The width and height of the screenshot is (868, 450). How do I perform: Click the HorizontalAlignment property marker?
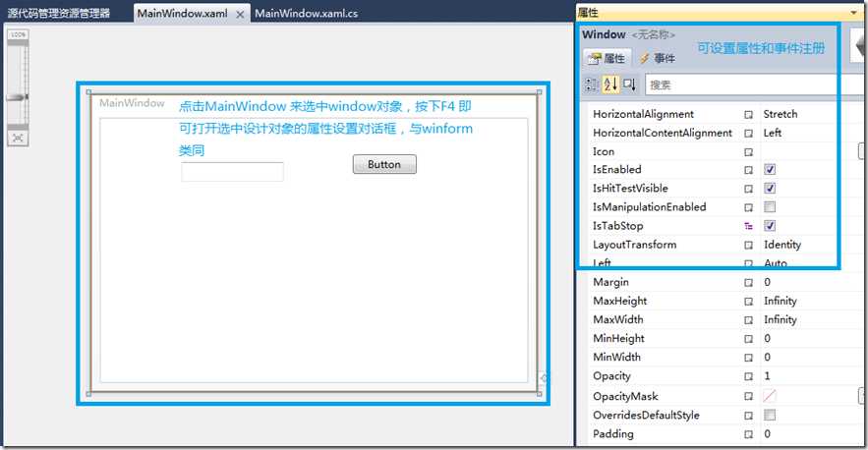tap(748, 115)
